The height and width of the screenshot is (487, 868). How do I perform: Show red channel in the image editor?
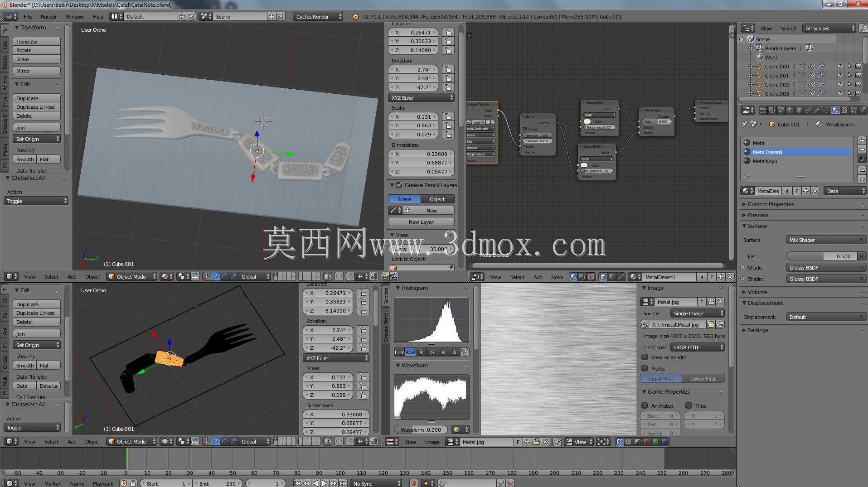[x=646, y=442]
